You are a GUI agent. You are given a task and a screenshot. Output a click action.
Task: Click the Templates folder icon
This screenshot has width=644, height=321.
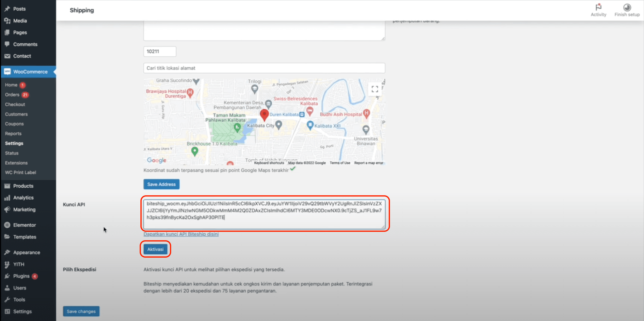[x=7, y=237]
